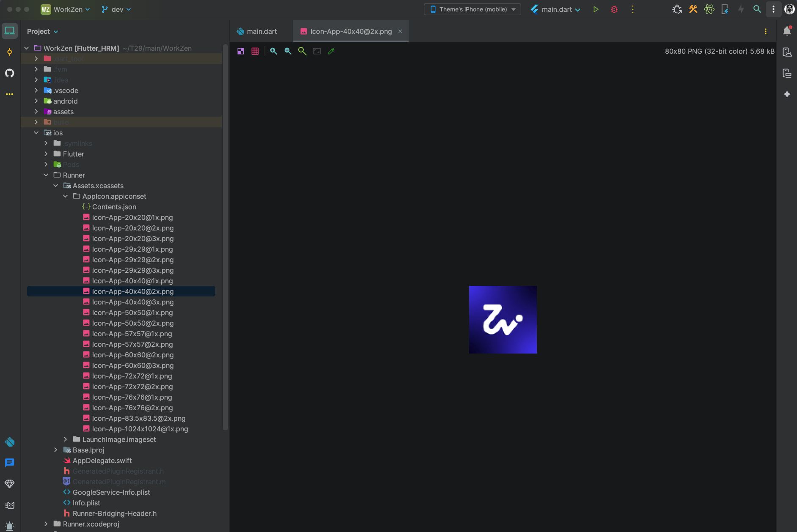
Task: Select Icon-App-1024x1024@1x.png file
Action: pos(140,429)
